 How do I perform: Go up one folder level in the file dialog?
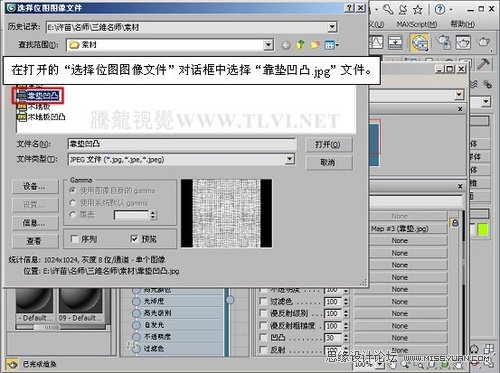[x=301, y=45]
